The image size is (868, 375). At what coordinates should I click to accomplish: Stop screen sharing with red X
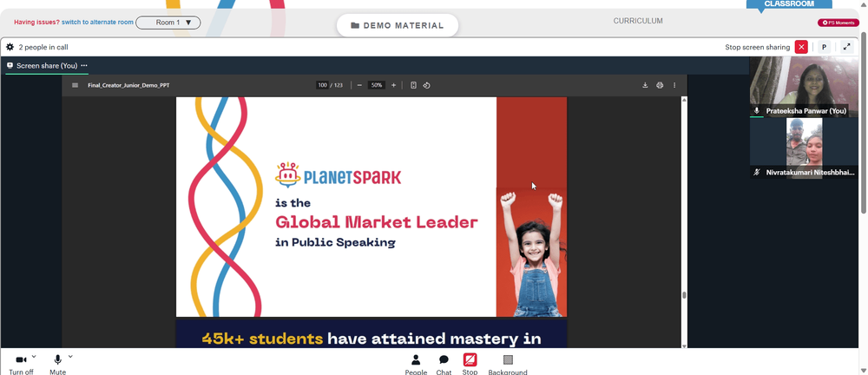pyautogui.click(x=801, y=47)
